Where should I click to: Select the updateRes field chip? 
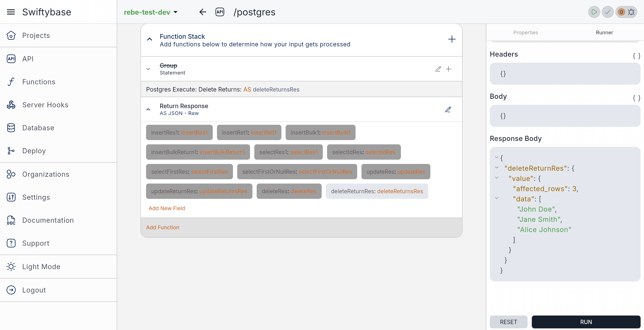396,172
